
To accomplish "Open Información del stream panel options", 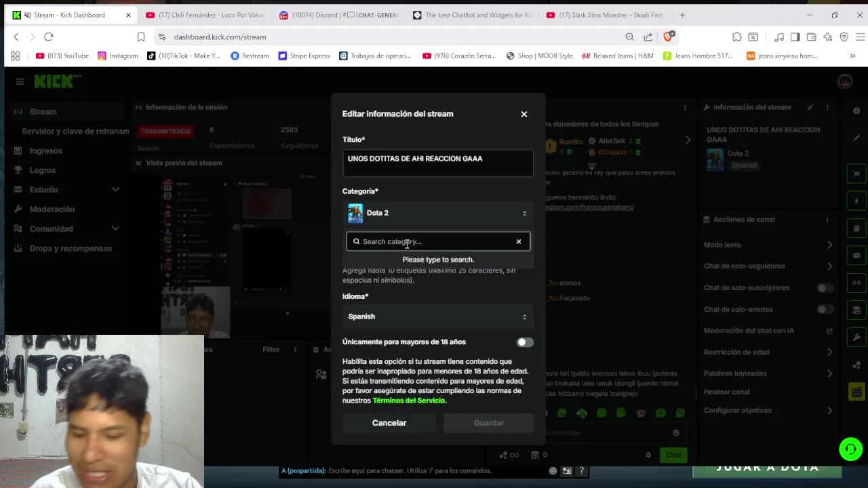I will 827,107.
